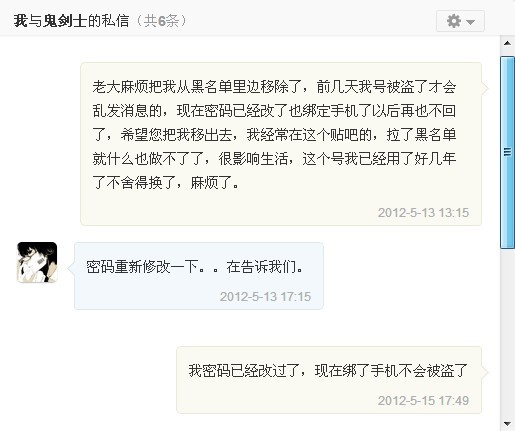The height and width of the screenshot is (431, 515).
Task: Click timestamp 2012-5-13 17:15
Action: pos(265,297)
